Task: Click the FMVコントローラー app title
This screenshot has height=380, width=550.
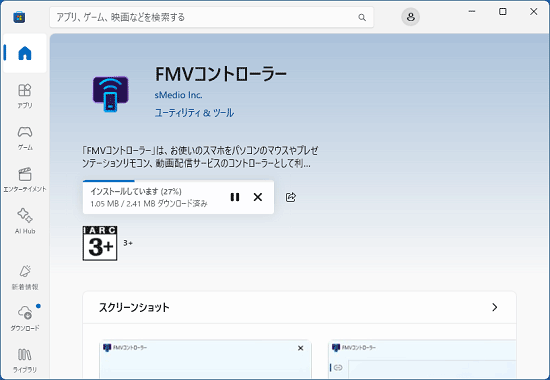Action: [x=221, y=74]
